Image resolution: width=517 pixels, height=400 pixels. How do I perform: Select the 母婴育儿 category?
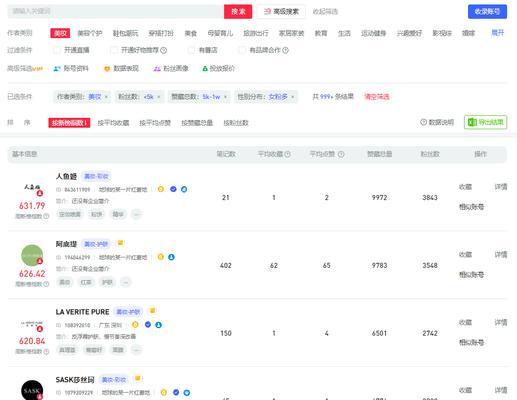click(220, 33)
